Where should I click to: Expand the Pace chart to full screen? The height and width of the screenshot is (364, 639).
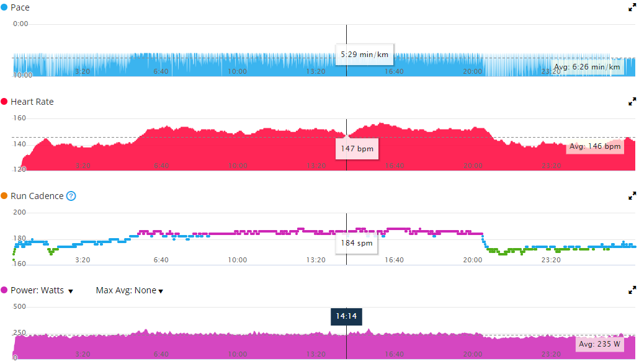(x=632, y=7)
